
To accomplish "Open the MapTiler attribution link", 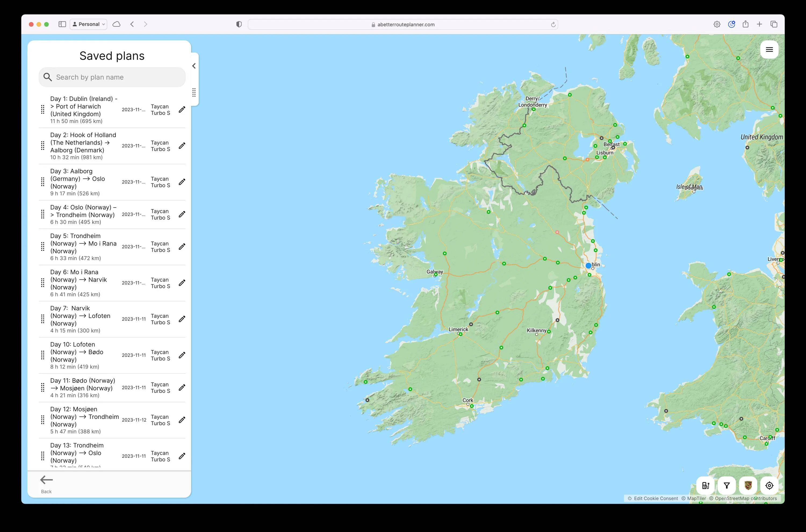I will [694, 498].
